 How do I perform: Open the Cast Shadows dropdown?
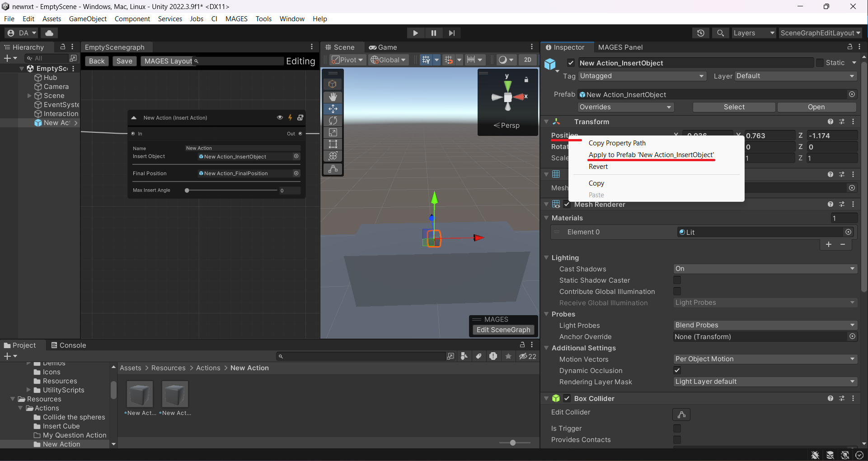click(765, 269)
